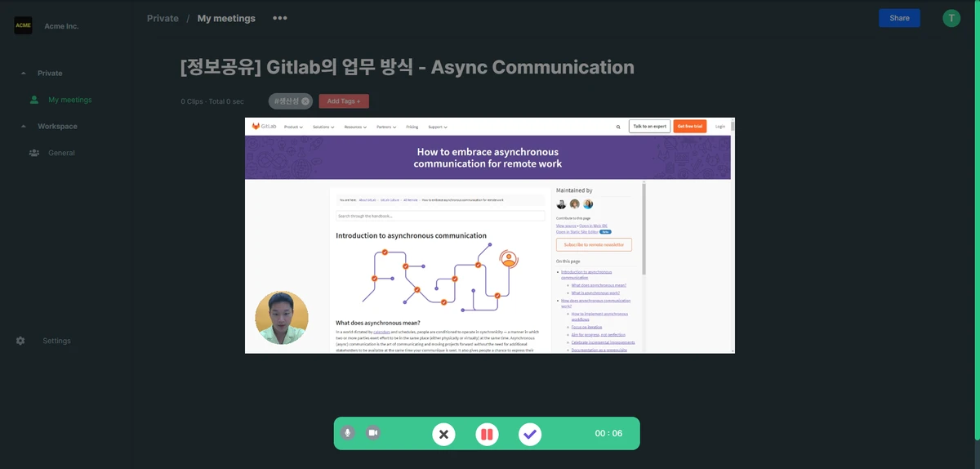This screenshot has width=980, height=469.
Task: Open My meetings in the sidebar
Action: tap(69, 100)
